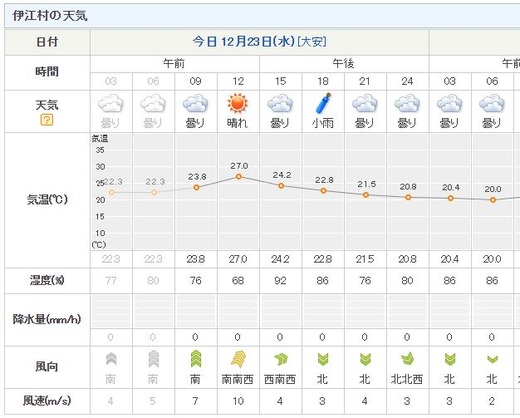Click the 時間 row label
This screenshot has height=418, width=520.
47,72
